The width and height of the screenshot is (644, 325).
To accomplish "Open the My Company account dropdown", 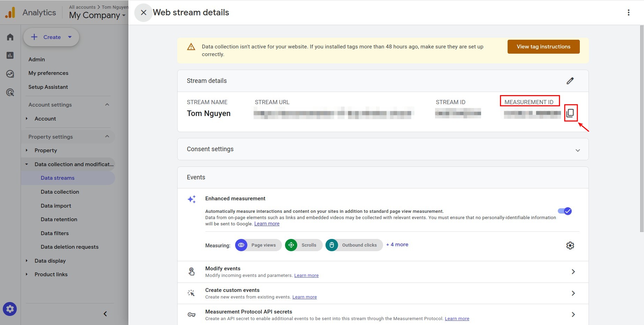I will pyautogui.click(x=97, y=15).
